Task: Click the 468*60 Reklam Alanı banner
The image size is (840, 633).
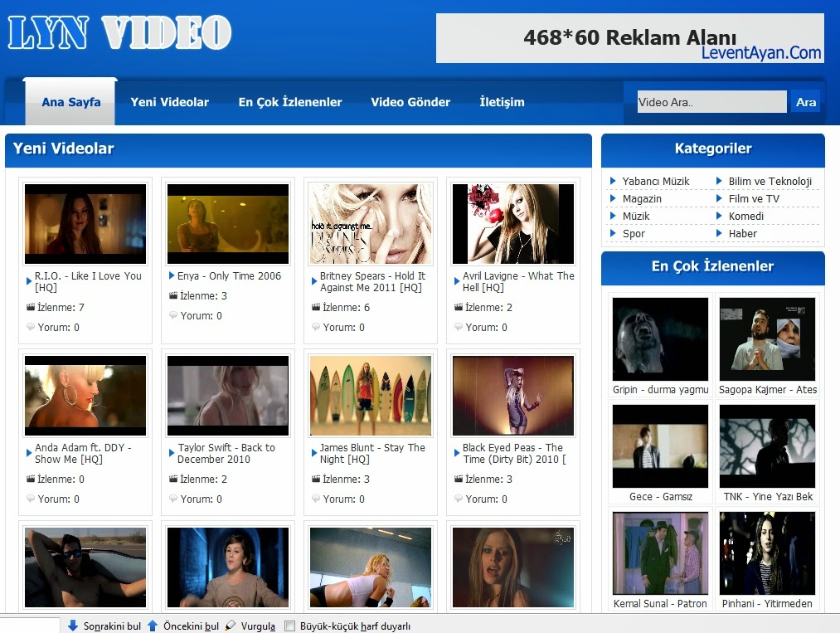Action: click(630, 38)
